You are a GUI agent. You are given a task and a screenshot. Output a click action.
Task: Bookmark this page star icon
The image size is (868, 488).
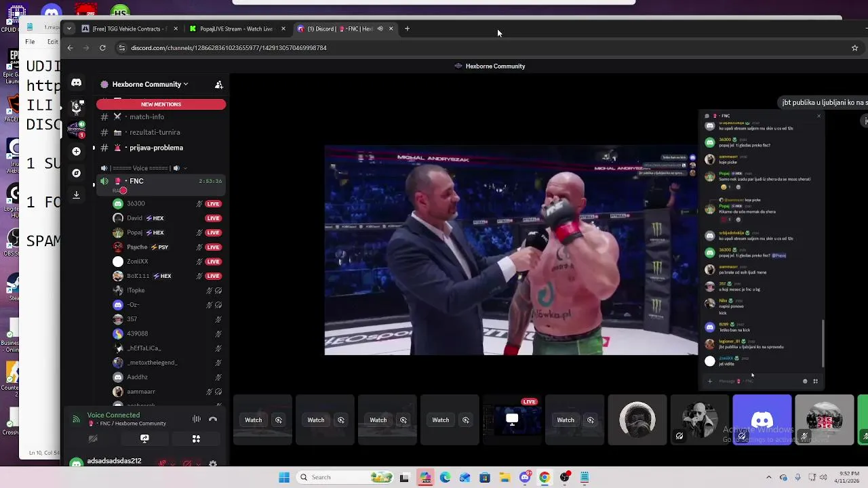point(854,47)
